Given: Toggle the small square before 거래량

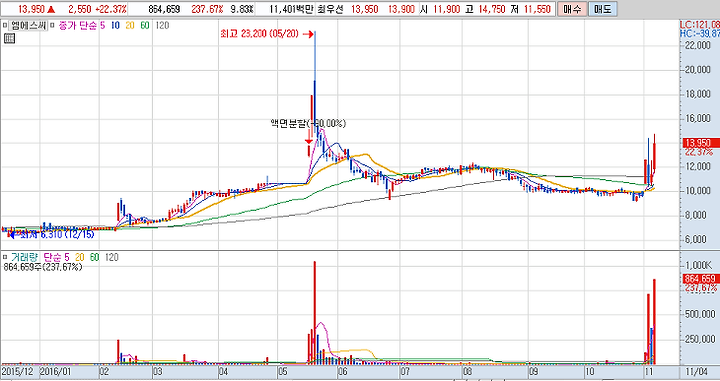Looking at the screenshot, I should click(x=5, y=257).
